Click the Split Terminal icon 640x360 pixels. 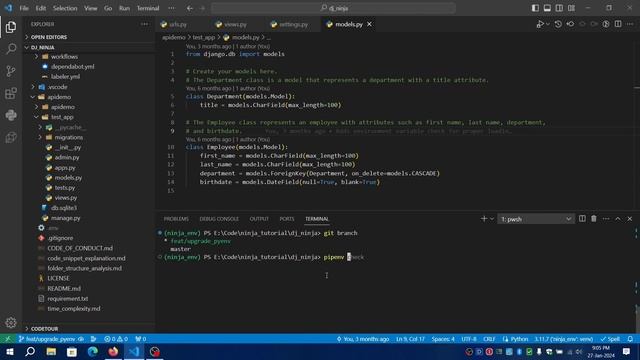coord(582,219)
